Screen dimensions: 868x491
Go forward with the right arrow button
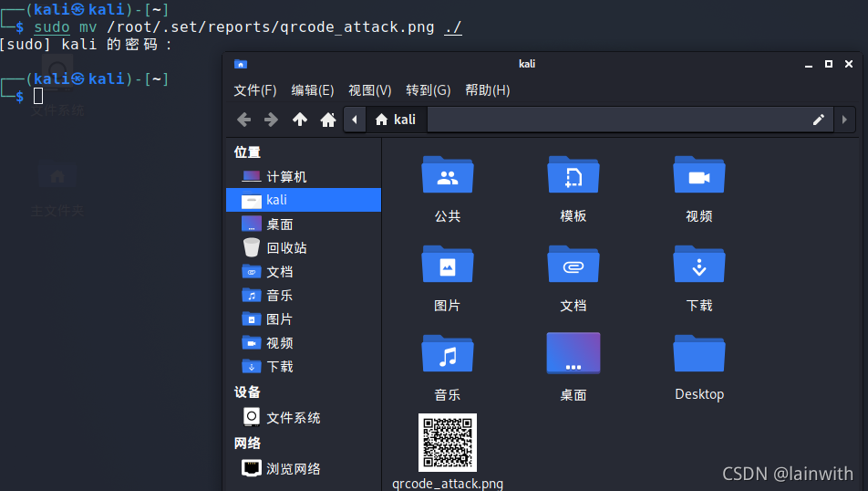click(272, 120)
